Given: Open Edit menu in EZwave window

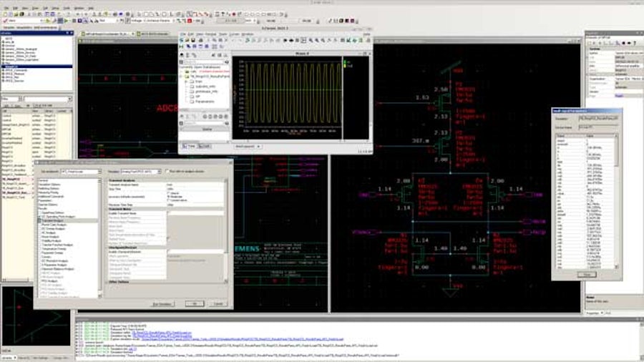Looking at the screenshot, I should [x=191, y=34].
